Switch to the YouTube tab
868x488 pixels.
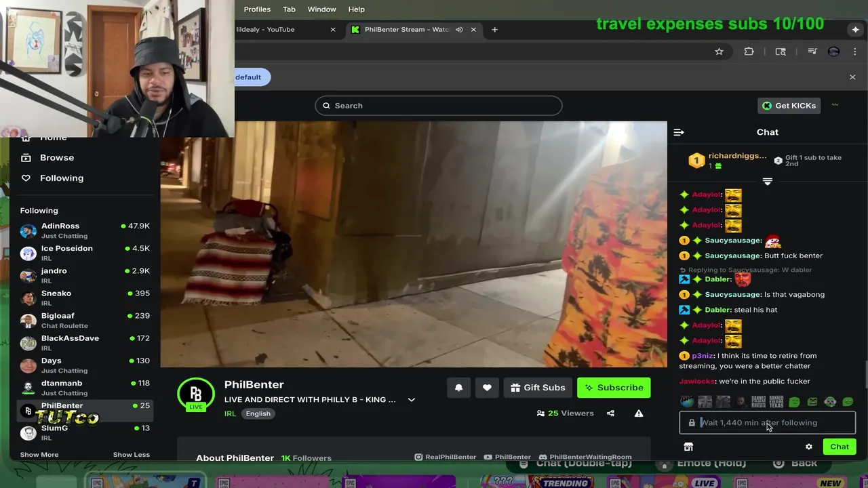tap(285, 30)
